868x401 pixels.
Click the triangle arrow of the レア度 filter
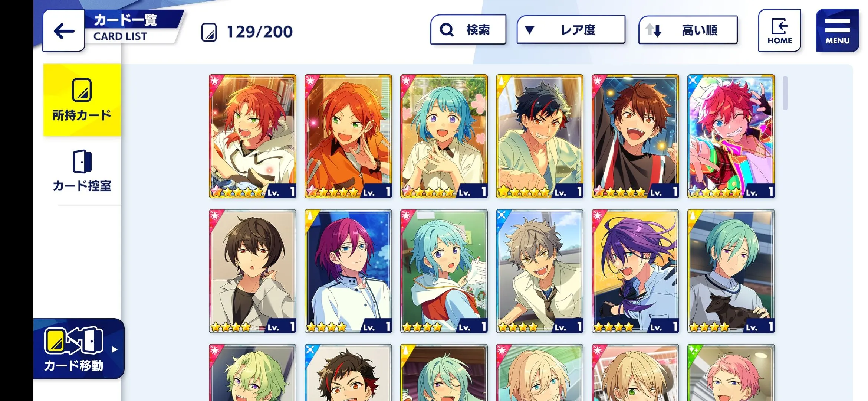pyautogui.click(x=530, y=30)
